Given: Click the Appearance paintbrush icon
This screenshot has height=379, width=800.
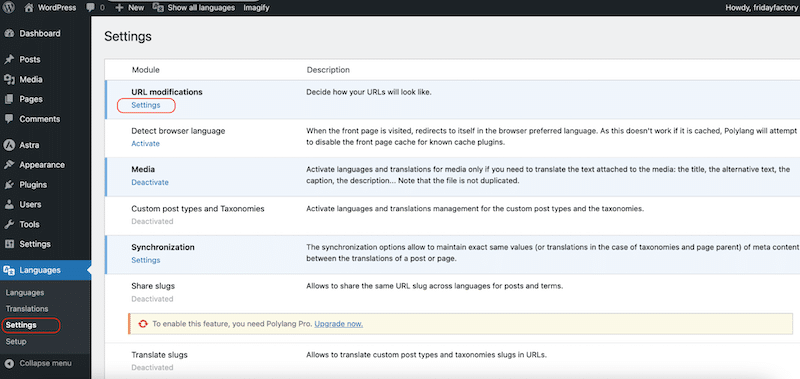Looking at the screenshot, I should tap(9, 165).
